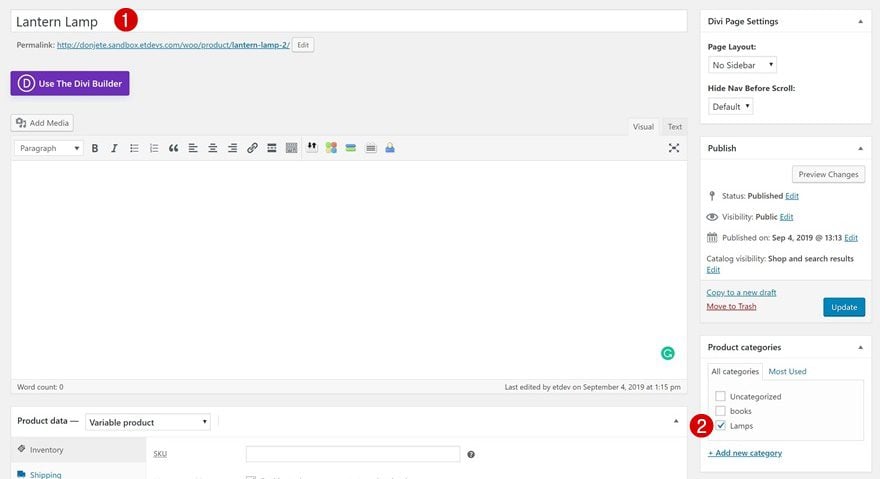Open distraction-free fullscreen editor icon
This screenshot has width=880, height=479.
pyautogui.click(x=674, y=148)
